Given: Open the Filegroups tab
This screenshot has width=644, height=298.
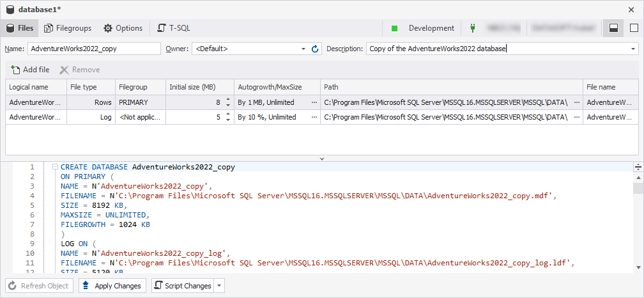Looking at the screenshot, I should pos(68,28).
